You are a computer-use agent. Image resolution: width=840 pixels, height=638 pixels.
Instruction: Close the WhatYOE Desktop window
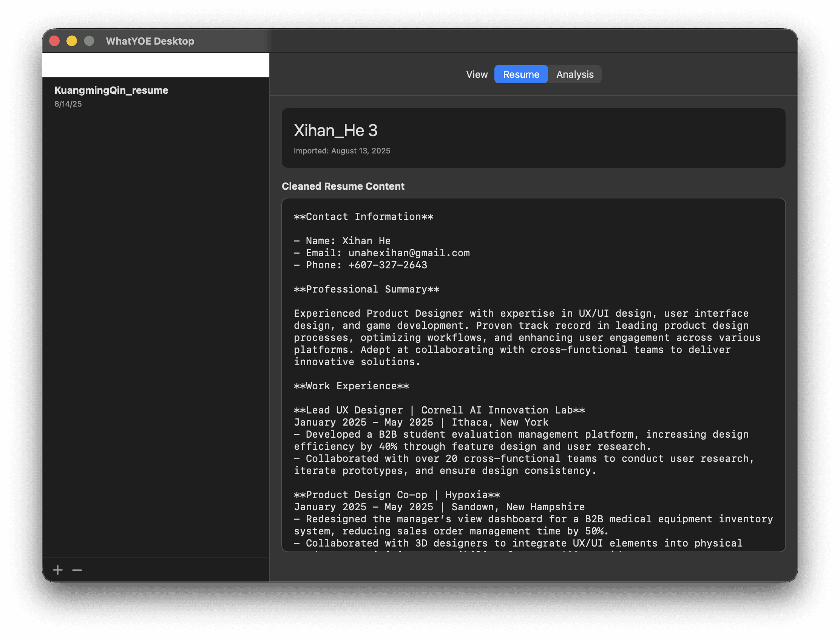pos(54,41)
